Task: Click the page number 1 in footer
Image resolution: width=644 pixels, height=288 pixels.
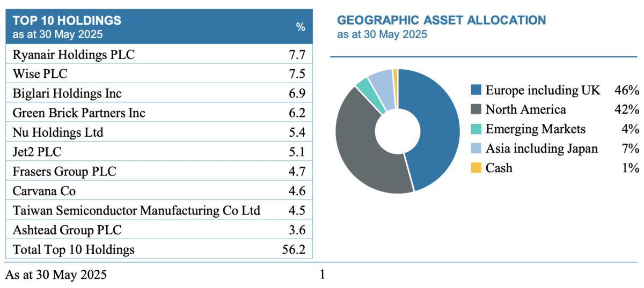Action: point(323,275)
